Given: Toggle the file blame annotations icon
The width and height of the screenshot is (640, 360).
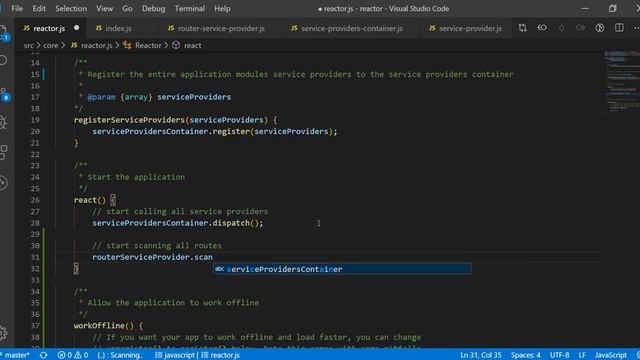Looking at the screenshot, I should 600,28.
